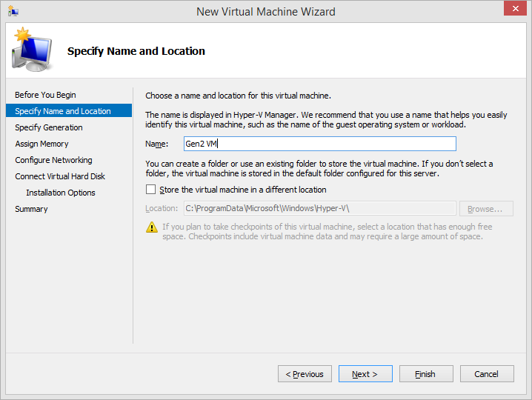Proceed with the Next button

365,374
